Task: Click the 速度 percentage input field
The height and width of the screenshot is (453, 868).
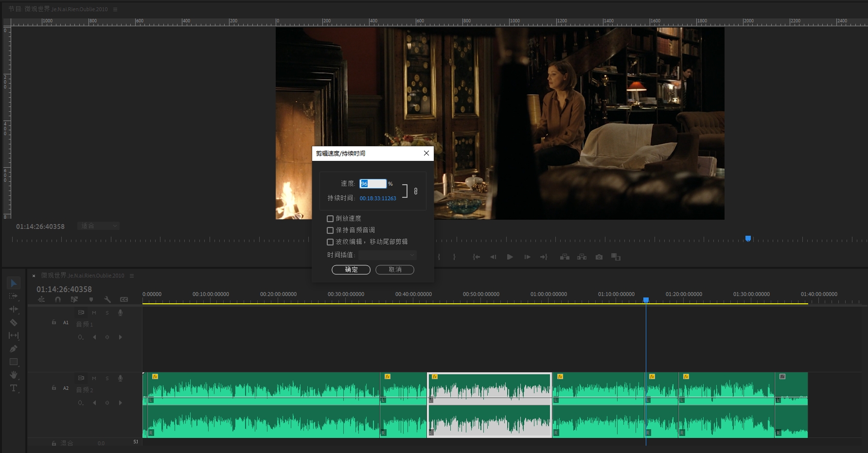Action: (373, 184)
